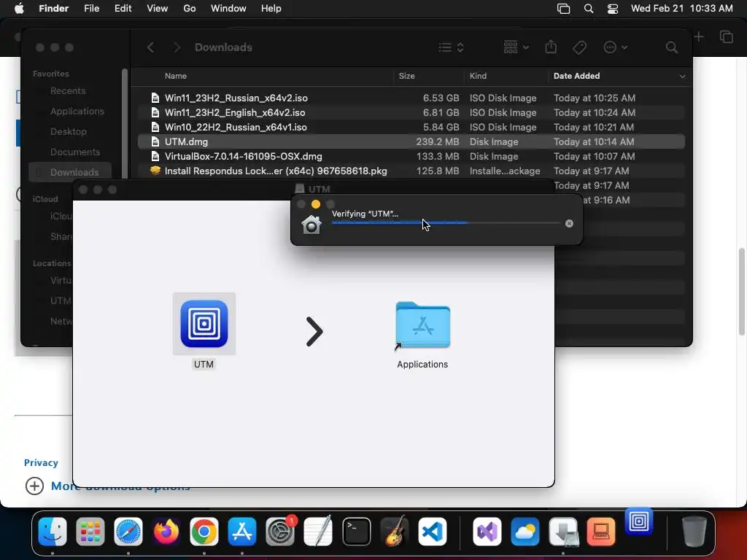Open Visual Studio in the Dock

(x=487, y=532)
